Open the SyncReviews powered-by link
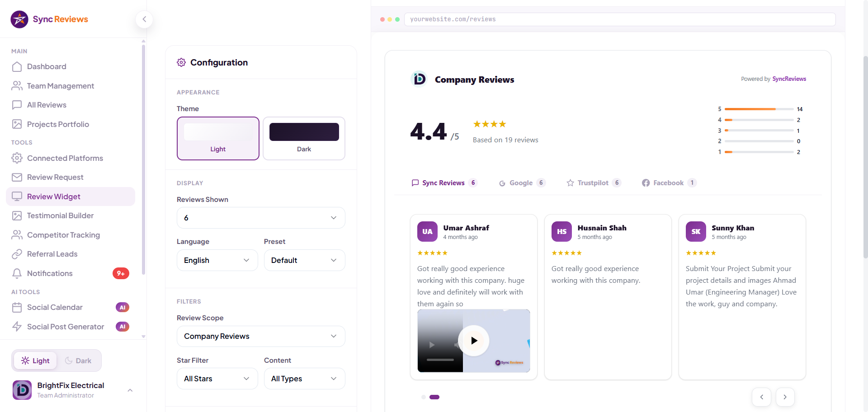Viewport: 868px width, 412px height. (x=789, y=79)
